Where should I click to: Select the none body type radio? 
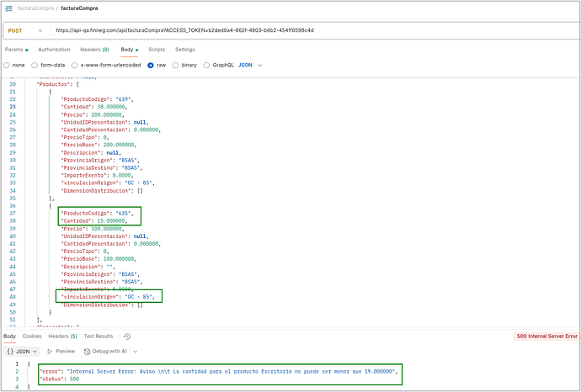(x=8, y=64)
